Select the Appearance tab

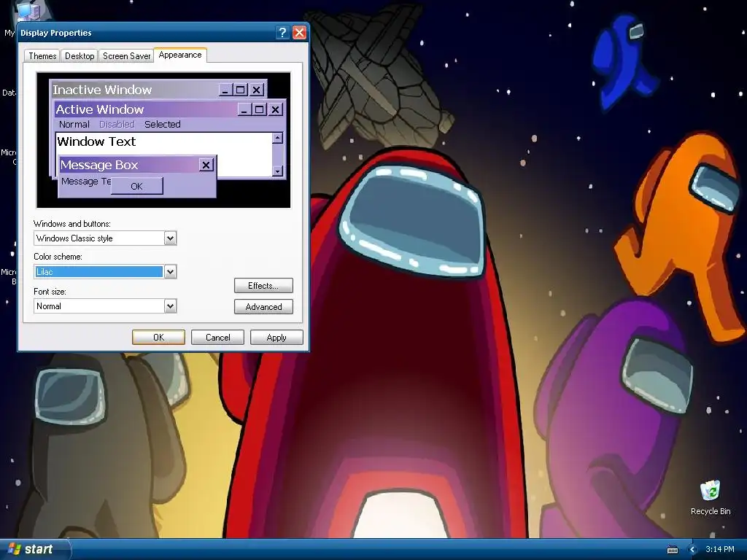tap(180, 55)
